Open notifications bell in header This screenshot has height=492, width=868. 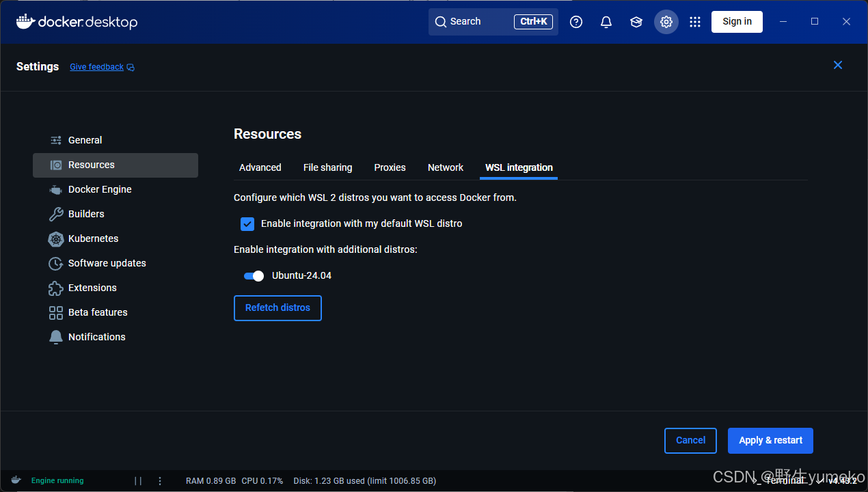coord(606,22)
